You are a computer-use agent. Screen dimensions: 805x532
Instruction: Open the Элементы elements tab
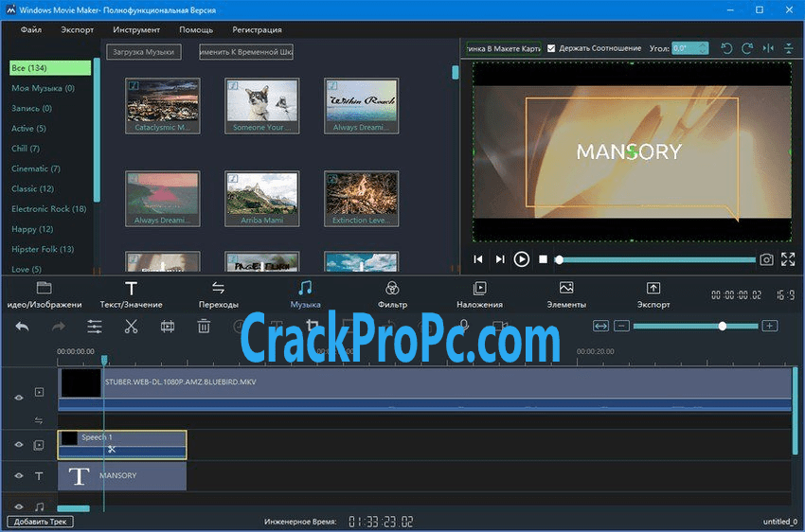point(566,294)
